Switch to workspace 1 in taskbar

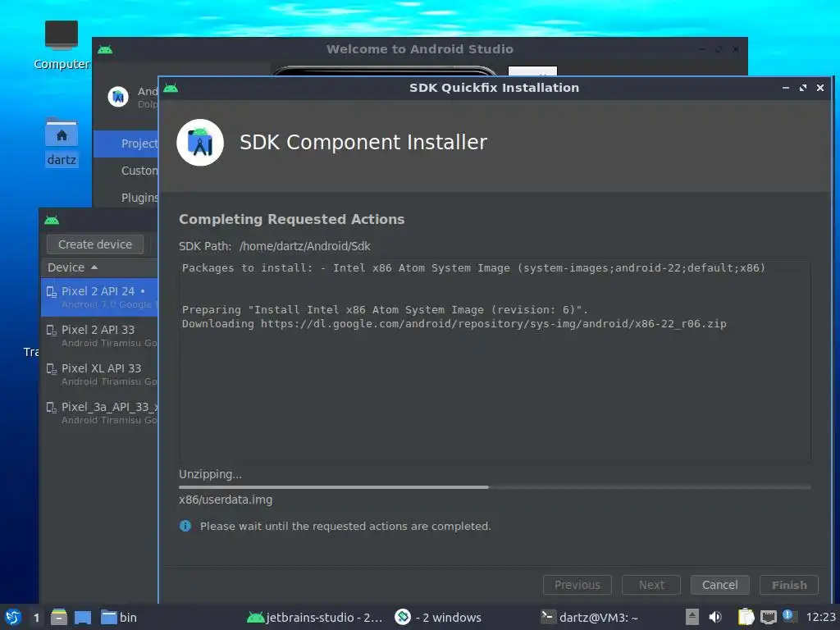(36, 618)
